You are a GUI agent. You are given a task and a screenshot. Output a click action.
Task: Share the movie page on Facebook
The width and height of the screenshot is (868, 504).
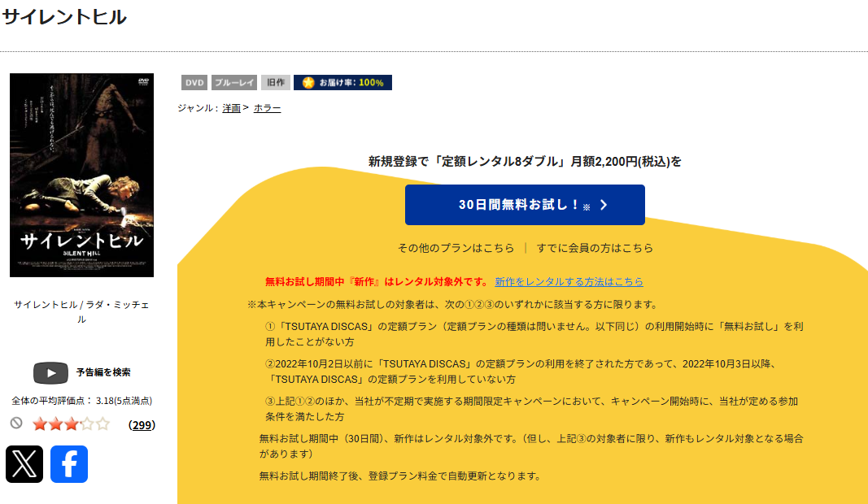pyautogui.click(x=69, y=464)
